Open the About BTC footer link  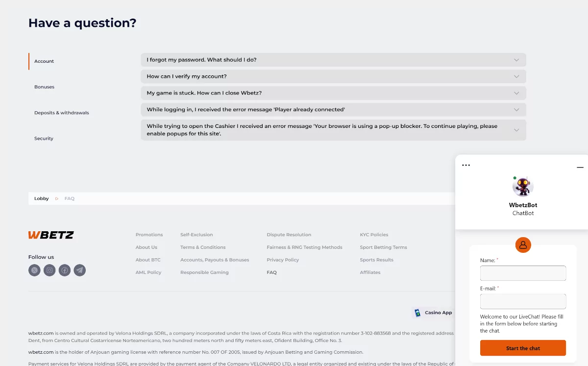(x=148, y=260)
